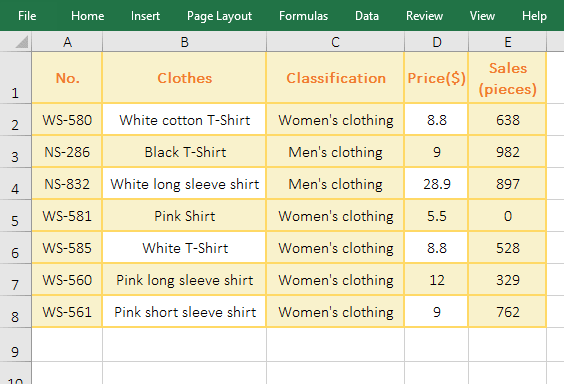Click the 'No.' header cell
The width and height of the screenshot is (564, 384).
pyautogui.click(x=67, y=78)
